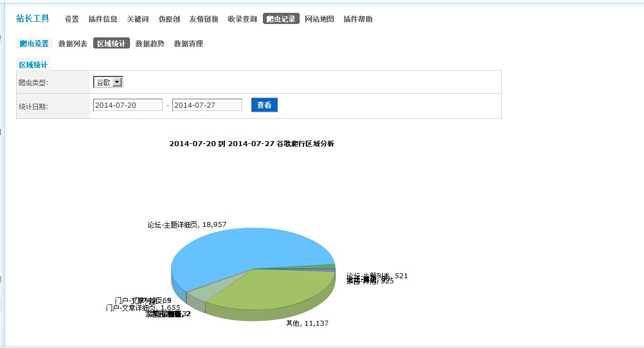Screen dimensions: 644x348
Task: Open the 站长工具 heading link
Action: (32, 18)
